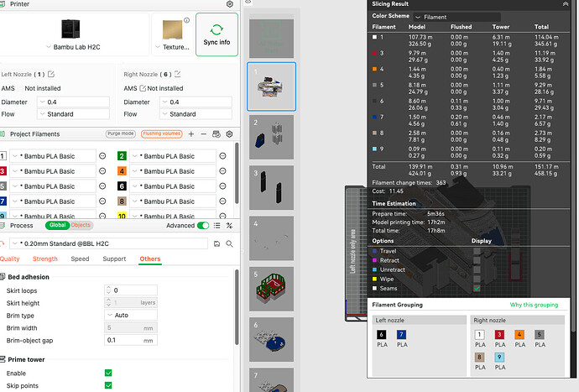
Task: Edit filament 8 preset icon
Action: [x=222, y=201]
